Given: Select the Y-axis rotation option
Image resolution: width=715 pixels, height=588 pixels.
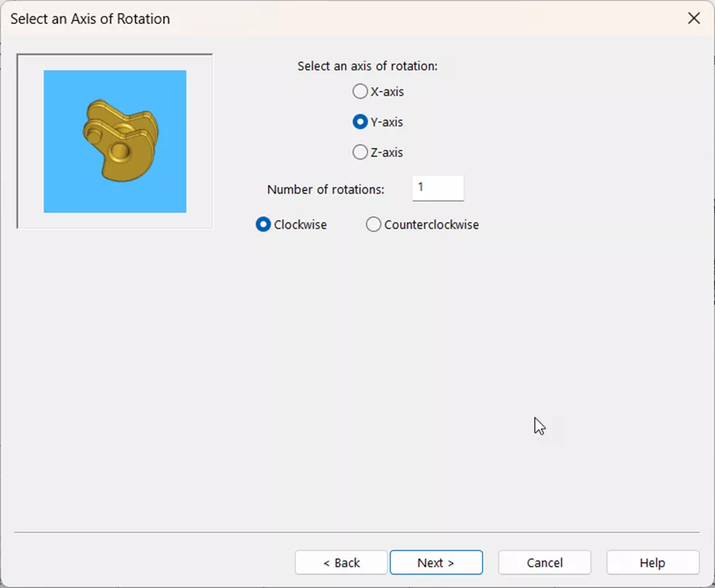Looking at the screenshot, I should (x=360, y=121).
